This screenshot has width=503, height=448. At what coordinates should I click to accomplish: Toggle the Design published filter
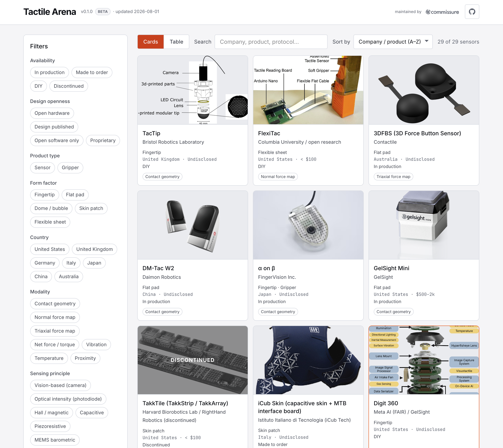(54, 127)
